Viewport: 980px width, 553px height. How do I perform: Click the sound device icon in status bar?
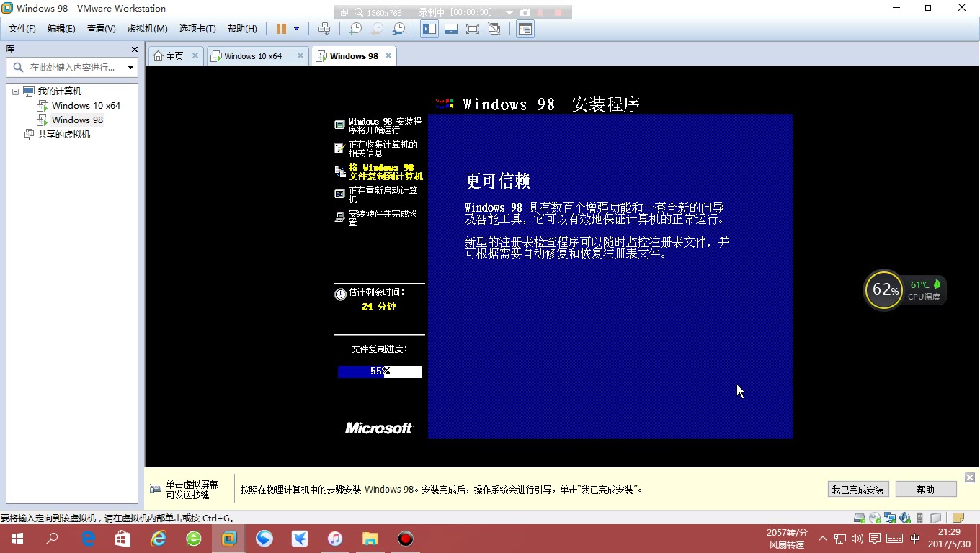point(904,517)
